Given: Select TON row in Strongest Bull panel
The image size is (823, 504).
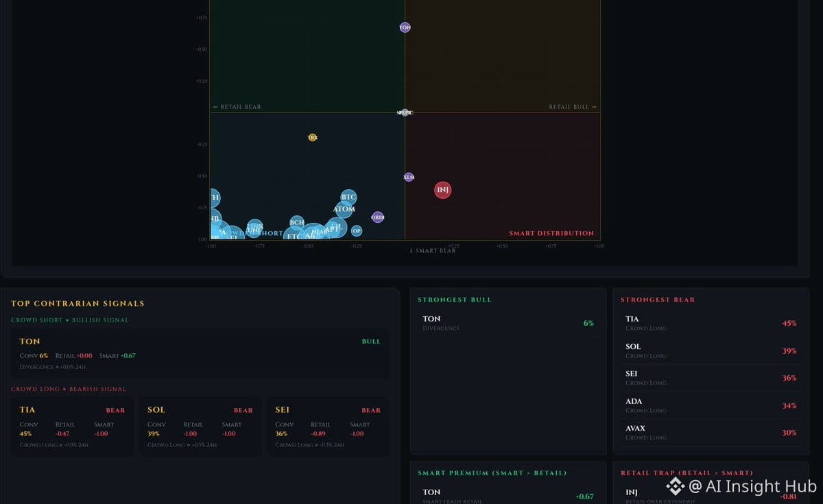Looking at the screenshot, I should (x=508, y=323).
